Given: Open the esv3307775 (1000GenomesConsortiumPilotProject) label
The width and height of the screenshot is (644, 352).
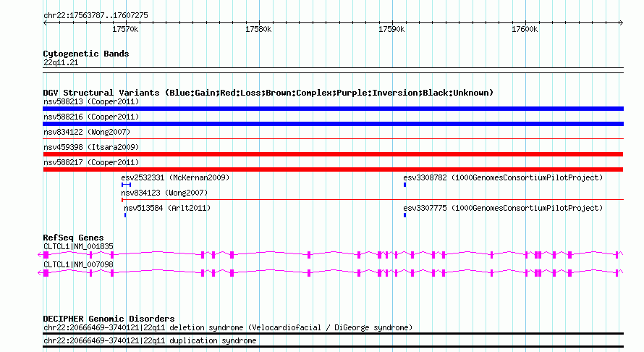Looking at the screenshot, I should [x=503, y=208].
